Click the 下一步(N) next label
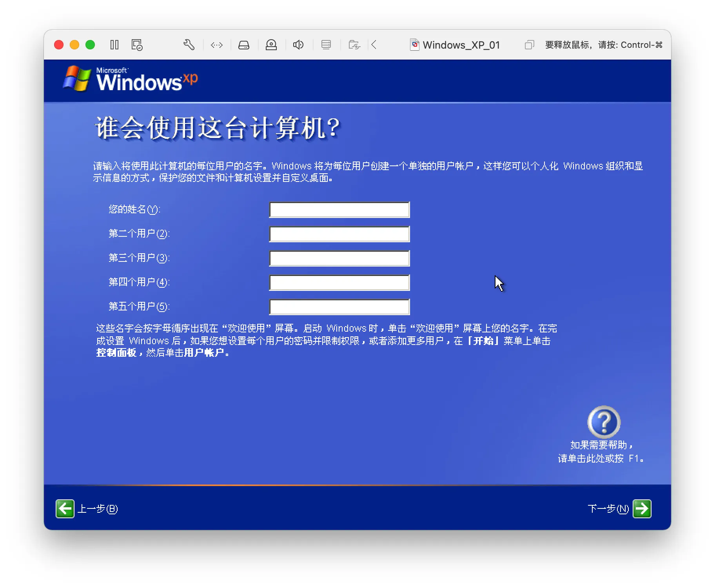The height and width of the screenshot is (588, 715). point(608,509)
